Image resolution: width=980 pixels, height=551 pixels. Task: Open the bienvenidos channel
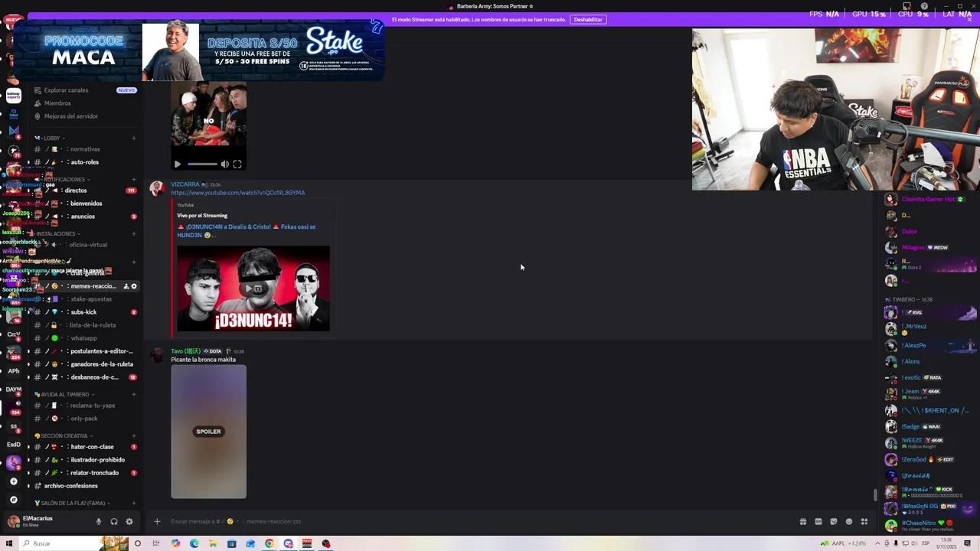click(x=86, y=204)
